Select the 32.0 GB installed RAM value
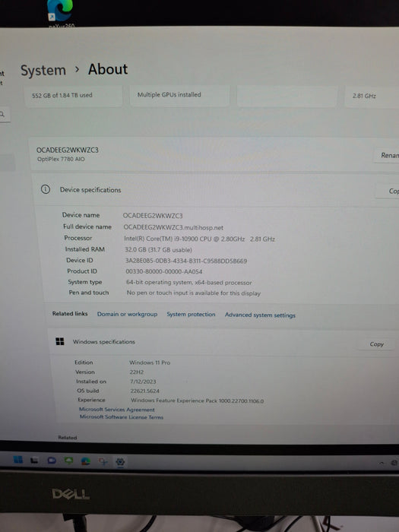This screenshot has height=532, width=399. [x=158, y=250]
